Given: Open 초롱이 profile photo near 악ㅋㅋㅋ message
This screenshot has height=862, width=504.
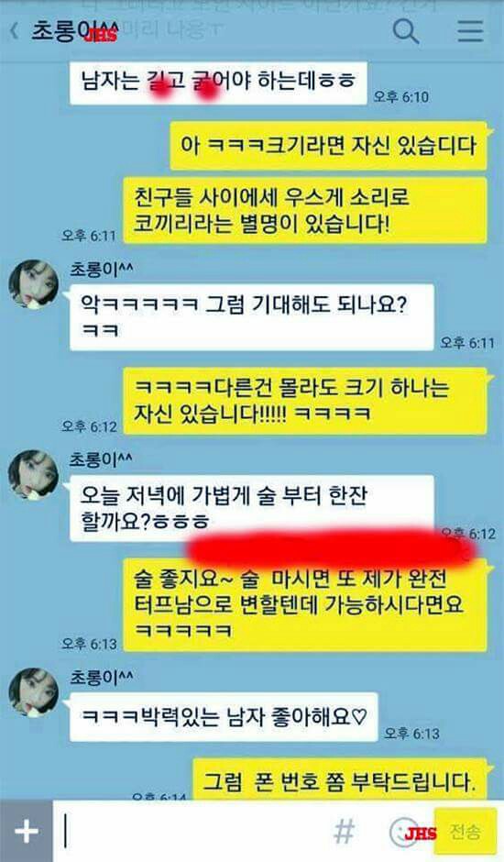Looking at the screenshot, I should [34, 285].
